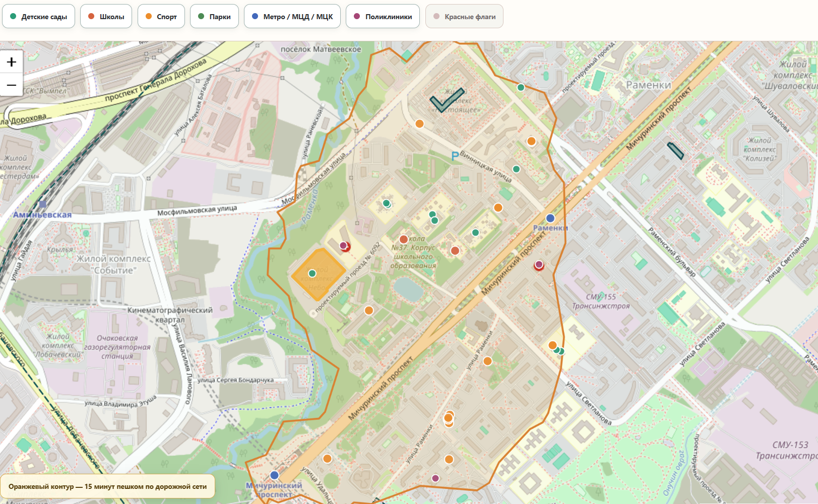The image size is (818, 504).
Task: Toggle the Детские сады filter
Action: tap(39, 17)
